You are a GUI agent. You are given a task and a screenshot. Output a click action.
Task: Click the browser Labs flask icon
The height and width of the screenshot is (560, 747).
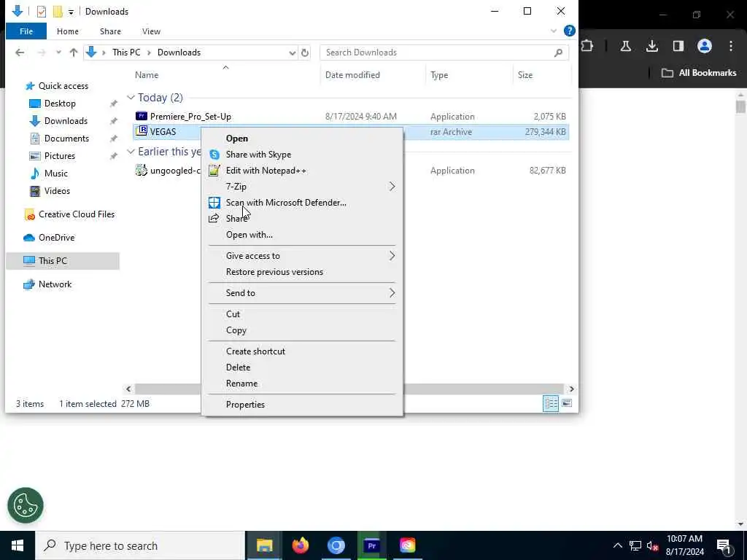click(625, 46)
